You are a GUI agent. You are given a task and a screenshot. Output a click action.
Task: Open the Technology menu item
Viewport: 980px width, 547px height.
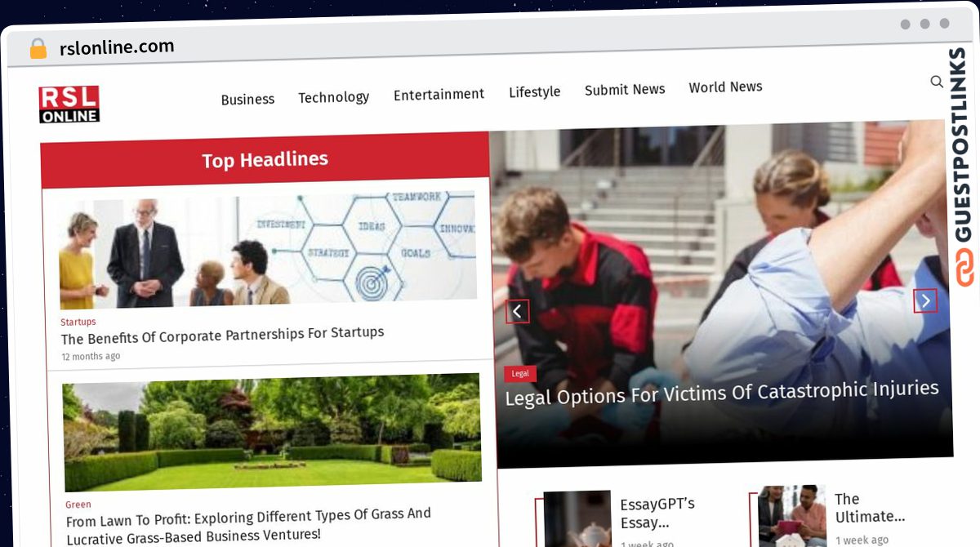coord(333,97)
